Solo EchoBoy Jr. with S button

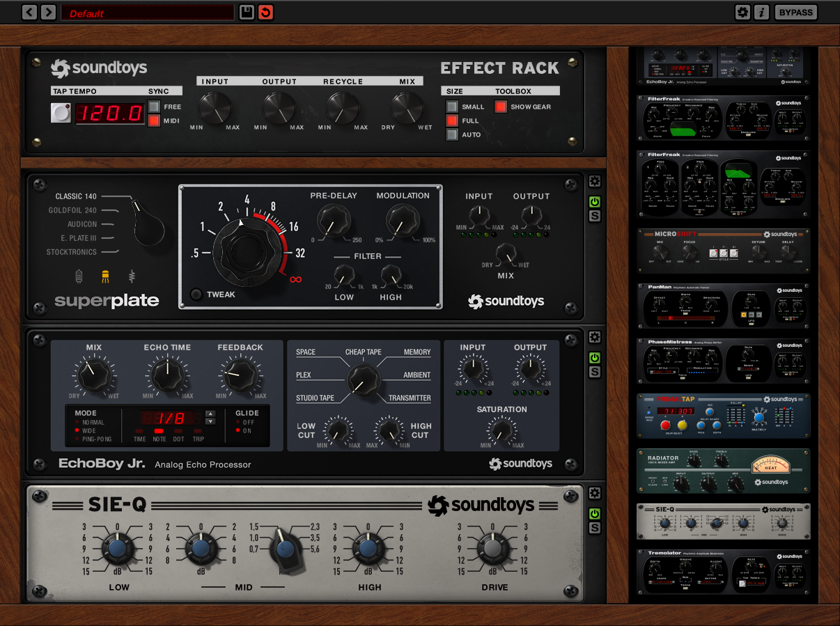pyautogui.click(x=594, y=372)
